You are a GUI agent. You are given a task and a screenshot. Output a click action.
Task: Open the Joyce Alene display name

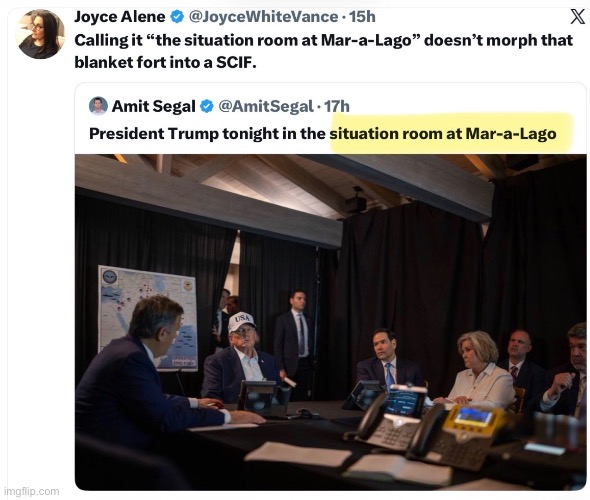pyautogui.click(x=120, y=17)
